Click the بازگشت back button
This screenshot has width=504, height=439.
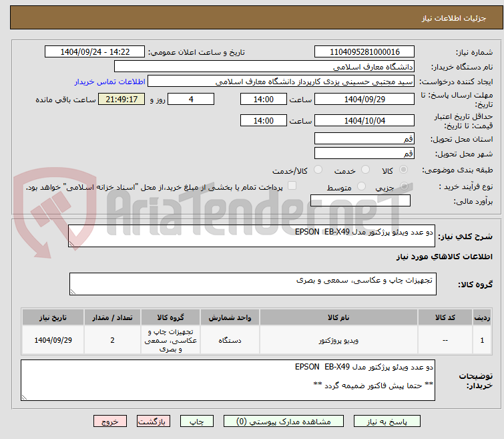[x=154, y=422]
